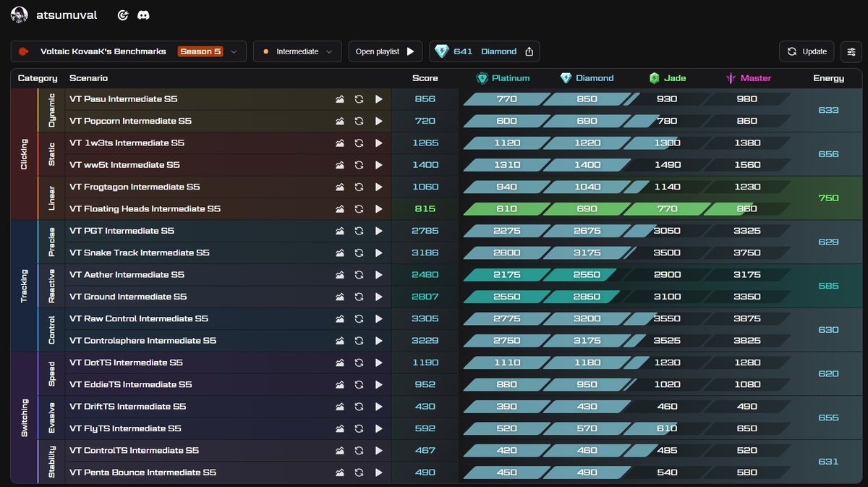Click the Season 5 badge
Screen dimensions: 868x487
200,51
